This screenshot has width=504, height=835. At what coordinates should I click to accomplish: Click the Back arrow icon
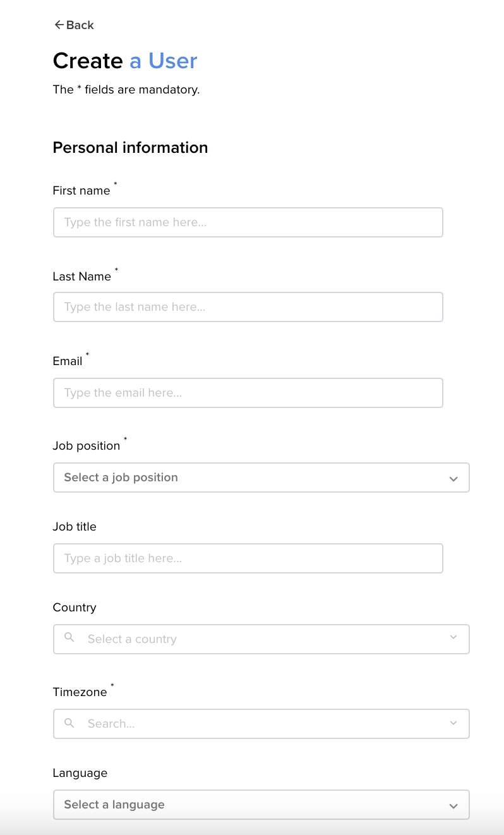click(x=59, y=25)
